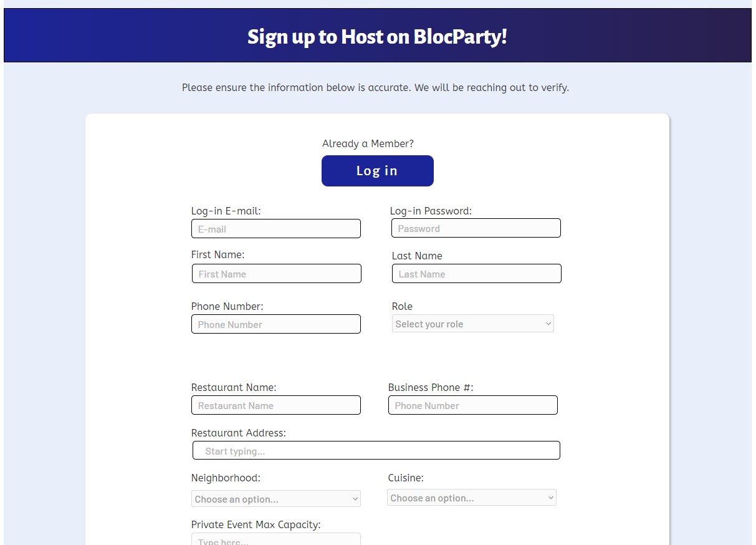This screenshot has height=545, width=756.
Task: Click the Sign up to Host header banner
Action: tap(378, 36)
